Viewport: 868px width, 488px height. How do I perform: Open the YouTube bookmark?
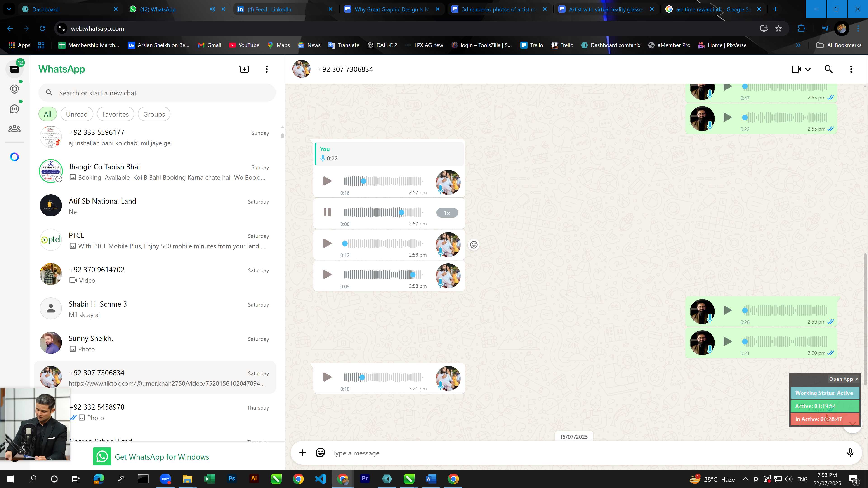pyautogui.click(x=244, y=45)
